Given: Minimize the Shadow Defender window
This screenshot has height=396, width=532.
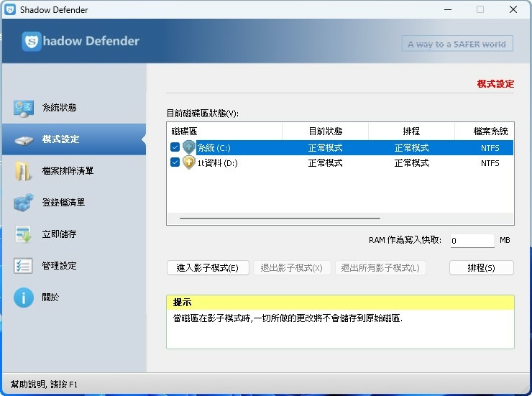Looking at the screenshot, I should coord(448,9).
